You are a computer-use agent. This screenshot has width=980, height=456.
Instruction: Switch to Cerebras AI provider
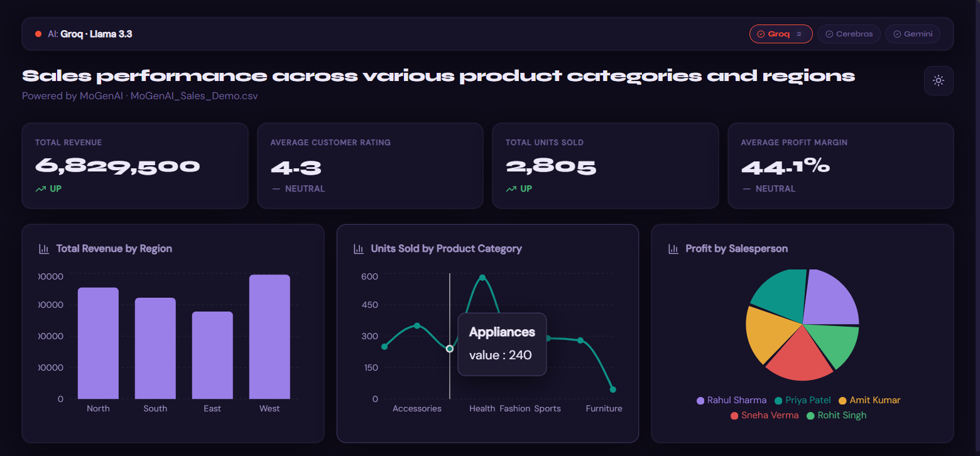pyautogui.click(x=849, y=34)
